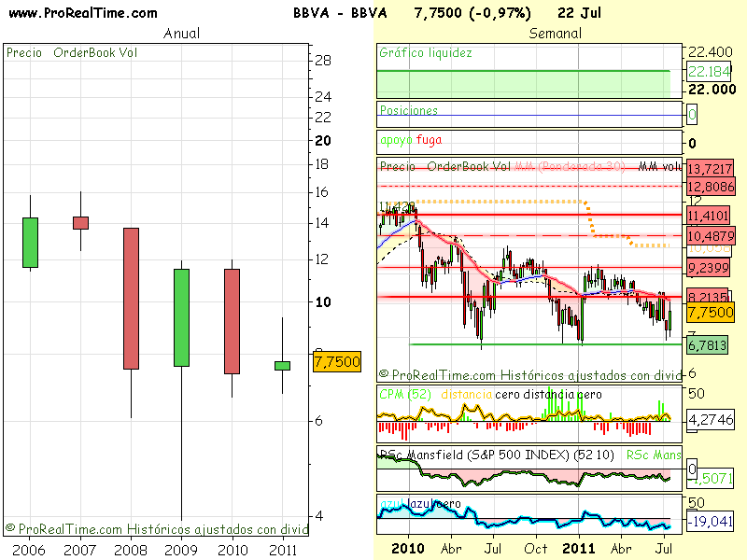Click the Precio label in the Anual chart

(24, 52)
